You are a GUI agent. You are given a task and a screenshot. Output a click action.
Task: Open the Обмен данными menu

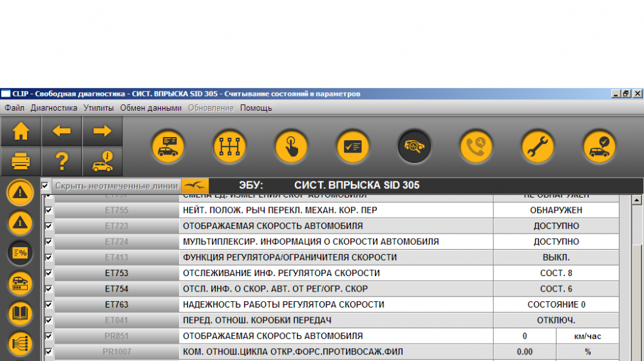coord(151,108)
